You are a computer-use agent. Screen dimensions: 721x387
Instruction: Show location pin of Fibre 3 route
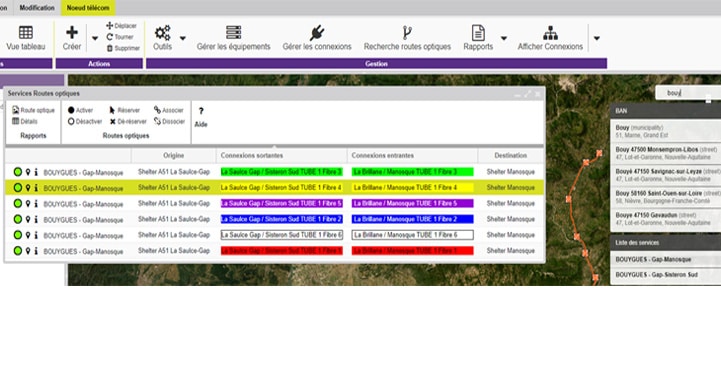point(28,172)
